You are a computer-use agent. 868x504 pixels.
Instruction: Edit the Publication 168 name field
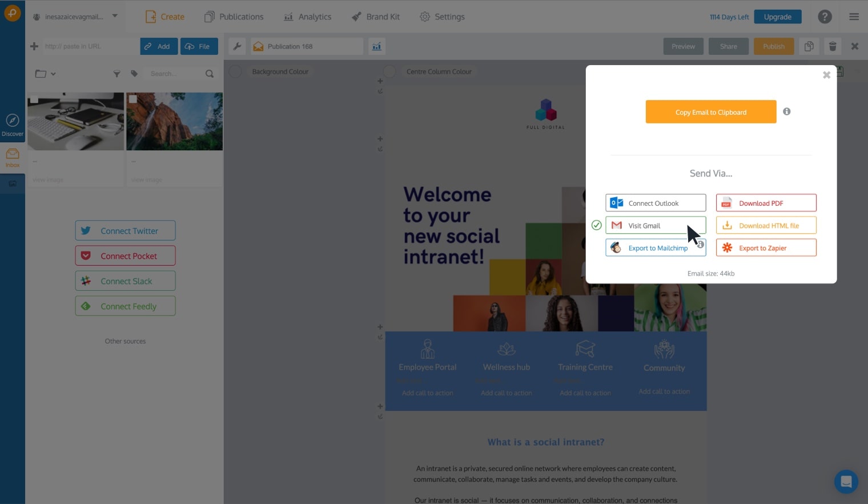(x=307, y=46)
